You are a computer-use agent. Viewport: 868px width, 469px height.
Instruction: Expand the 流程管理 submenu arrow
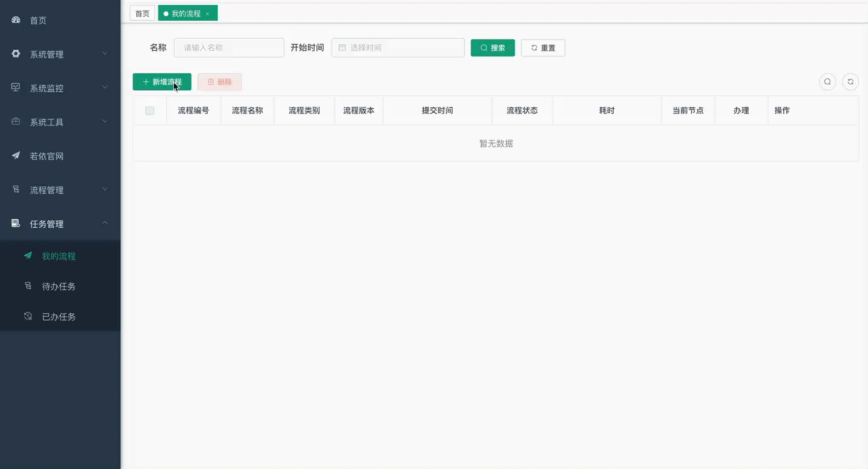pyautogui.click(x=105, y=189)
